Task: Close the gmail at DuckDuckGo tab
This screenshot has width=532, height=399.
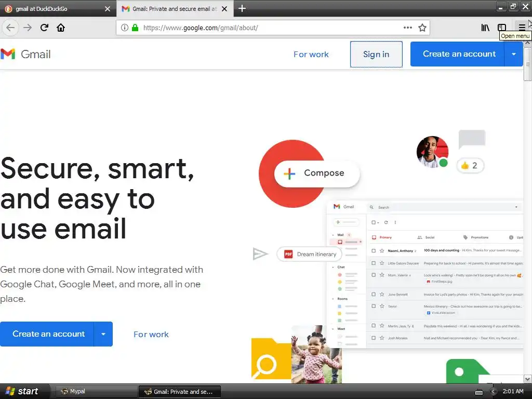Action: click(x=108, y=9)
